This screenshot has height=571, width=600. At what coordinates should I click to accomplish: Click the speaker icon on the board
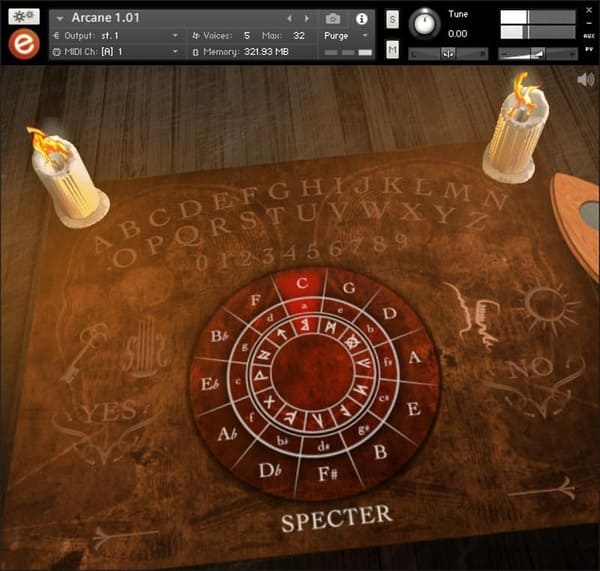pos(585,81)
